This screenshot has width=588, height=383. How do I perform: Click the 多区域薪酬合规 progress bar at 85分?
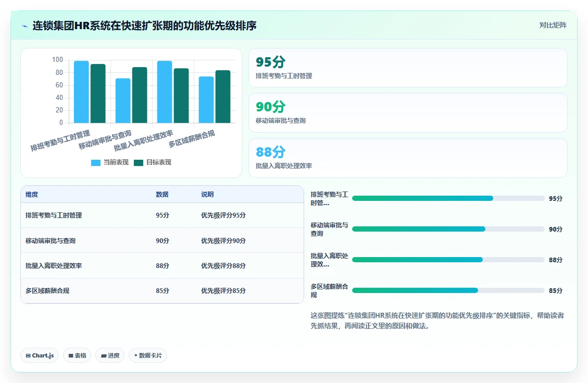point(448,290)
